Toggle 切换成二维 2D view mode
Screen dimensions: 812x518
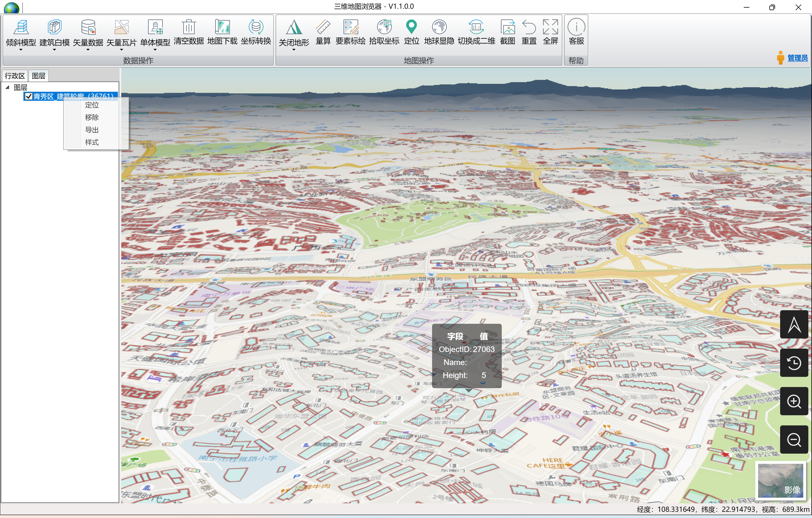[476, 27]
